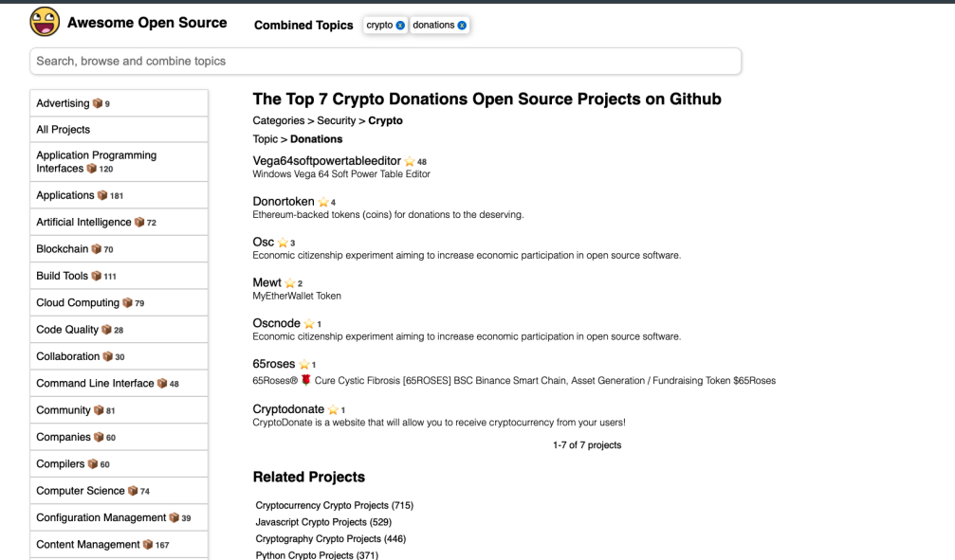Remove the crypto topic tag
Viewport: 955px width, 560px height.
coord(400,25)
